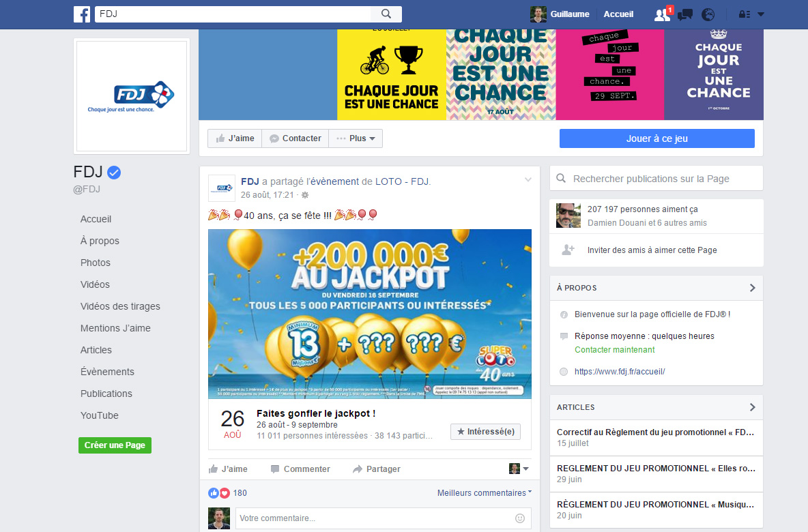Focus the Votre commentaire field
The height and width of the screenshot is (532, 808).
pos(375,518)
